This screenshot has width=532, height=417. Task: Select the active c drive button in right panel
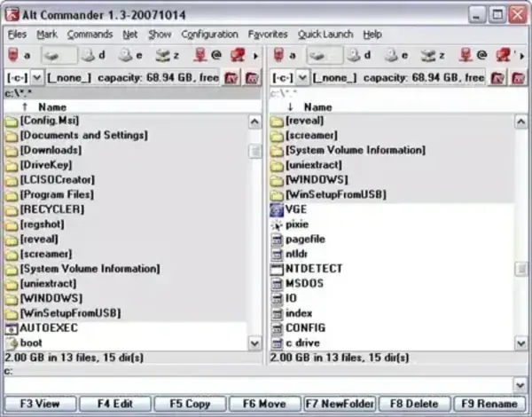click(x=325, y=55)
